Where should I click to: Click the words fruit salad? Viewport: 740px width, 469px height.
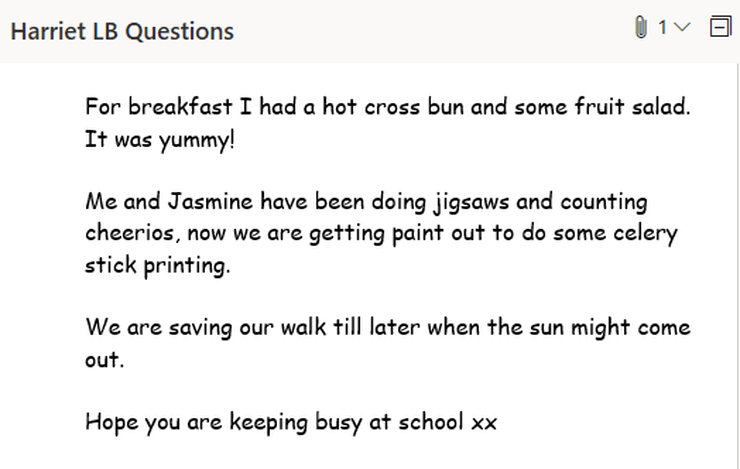point(632,107)
